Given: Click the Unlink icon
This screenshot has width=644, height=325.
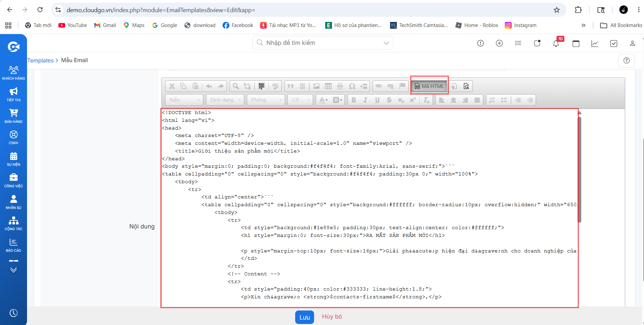Looking at the screenshot, I should coord(390,86).
